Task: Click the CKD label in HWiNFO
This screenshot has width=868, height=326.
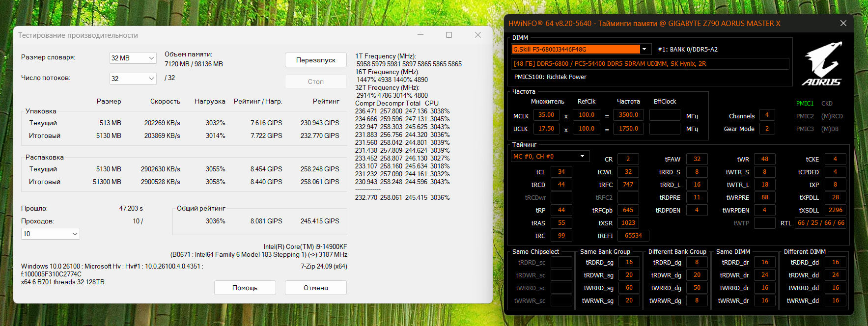Action: pos(827,104)
